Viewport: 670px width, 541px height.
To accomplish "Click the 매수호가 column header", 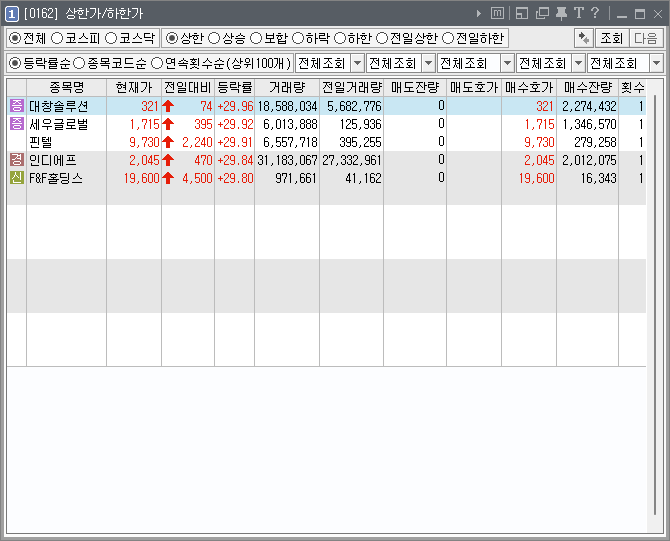I will point(529,88).
